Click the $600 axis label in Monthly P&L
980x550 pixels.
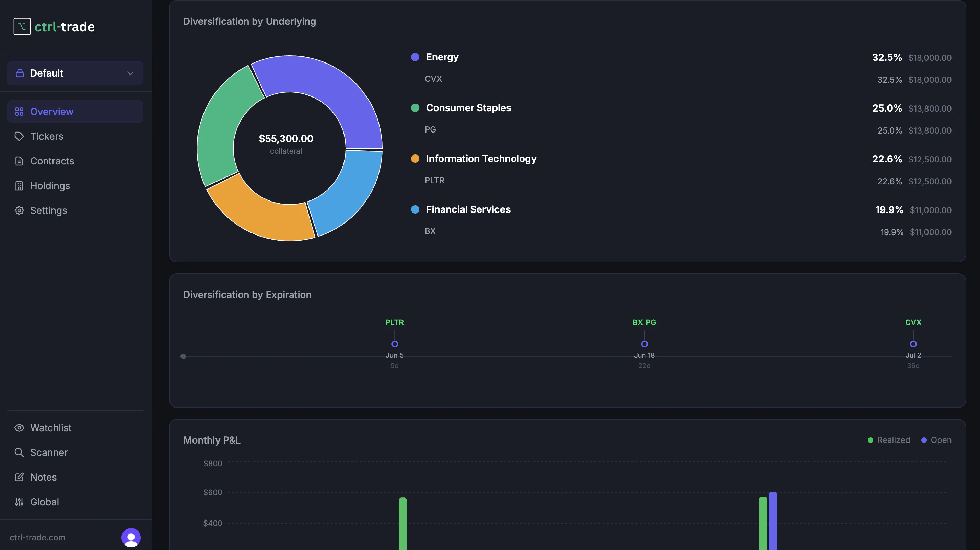coord(213,493)
